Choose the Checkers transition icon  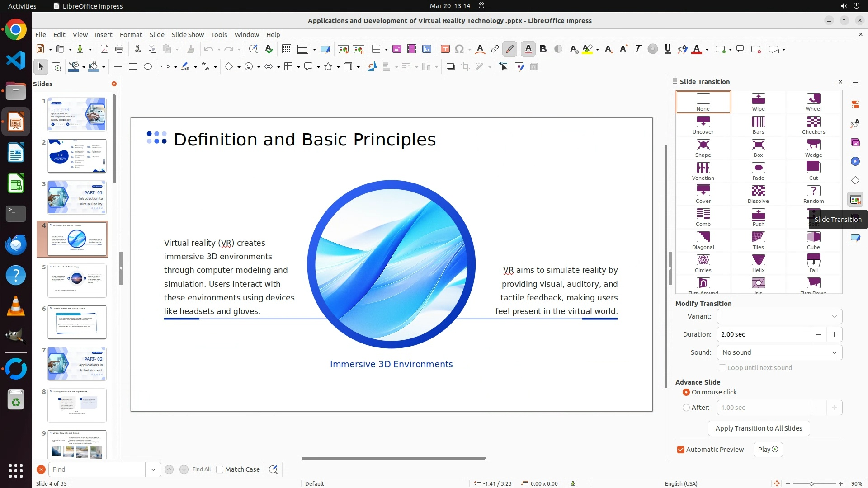coord(813,125)
